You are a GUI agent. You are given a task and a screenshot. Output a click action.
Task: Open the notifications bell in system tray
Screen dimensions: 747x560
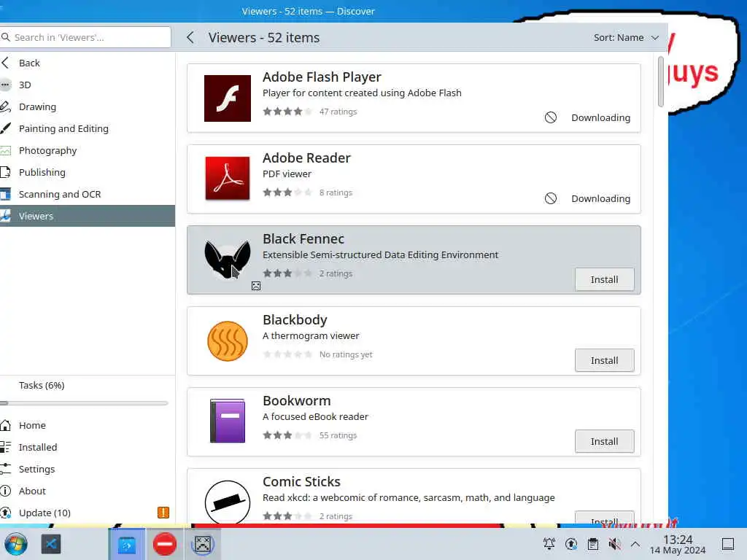pos(549,544)
